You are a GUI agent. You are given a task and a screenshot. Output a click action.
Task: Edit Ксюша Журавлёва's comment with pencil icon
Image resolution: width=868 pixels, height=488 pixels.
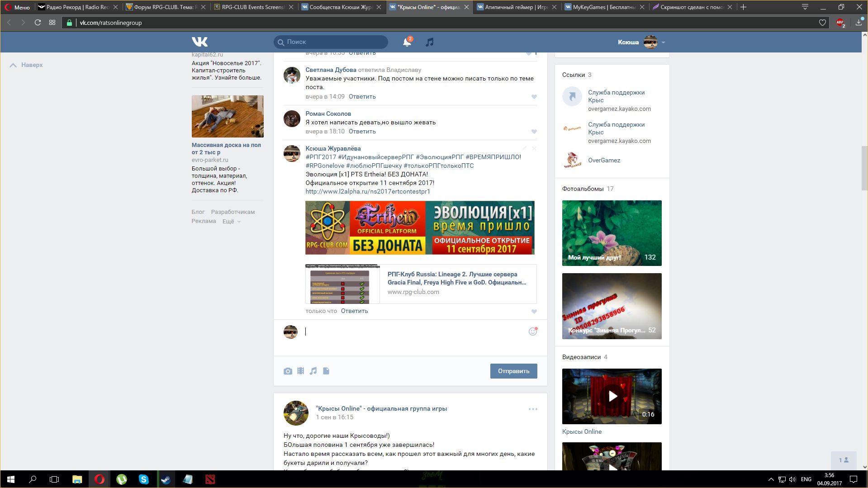click(524, 148)
